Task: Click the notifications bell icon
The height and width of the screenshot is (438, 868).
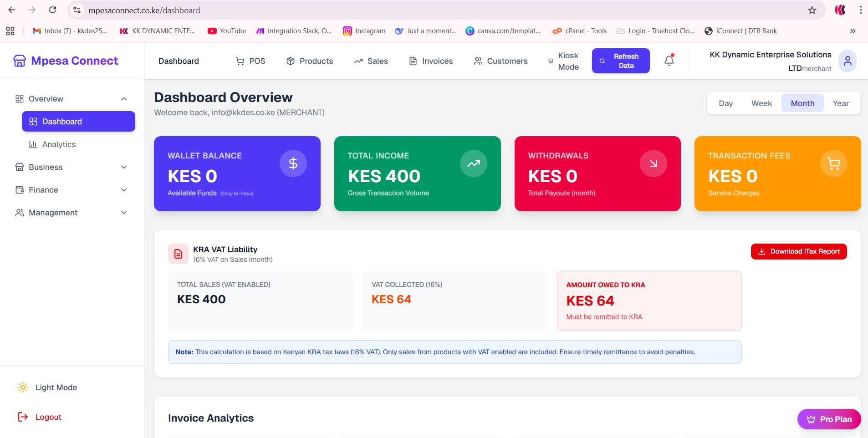Action: tap(669, 61)
